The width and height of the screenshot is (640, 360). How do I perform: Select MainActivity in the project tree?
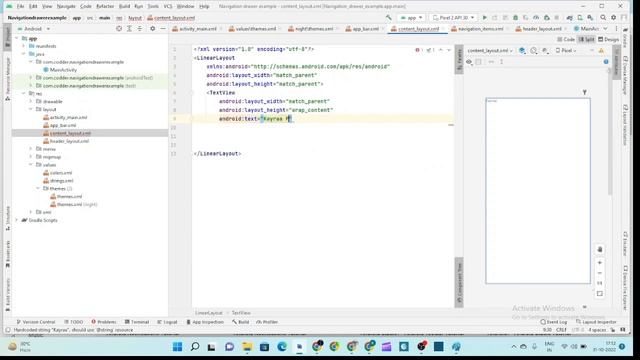tap(60, 70)
